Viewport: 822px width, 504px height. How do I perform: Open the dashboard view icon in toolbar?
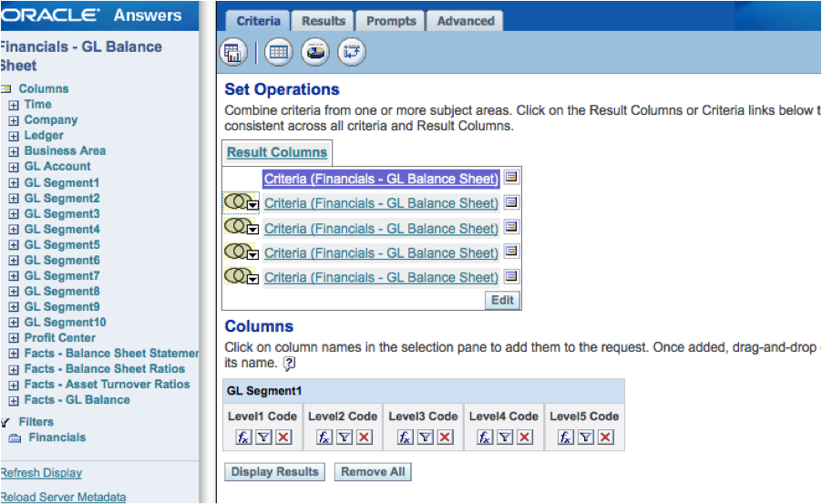pyautogui.click(x=232, y=53)
